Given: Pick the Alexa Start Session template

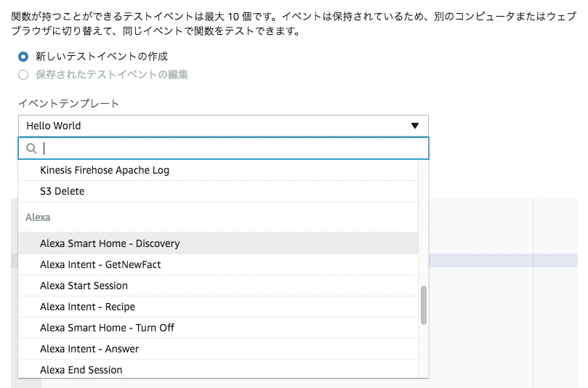Looking at the screenshot, I should click(x=218, y=286).
